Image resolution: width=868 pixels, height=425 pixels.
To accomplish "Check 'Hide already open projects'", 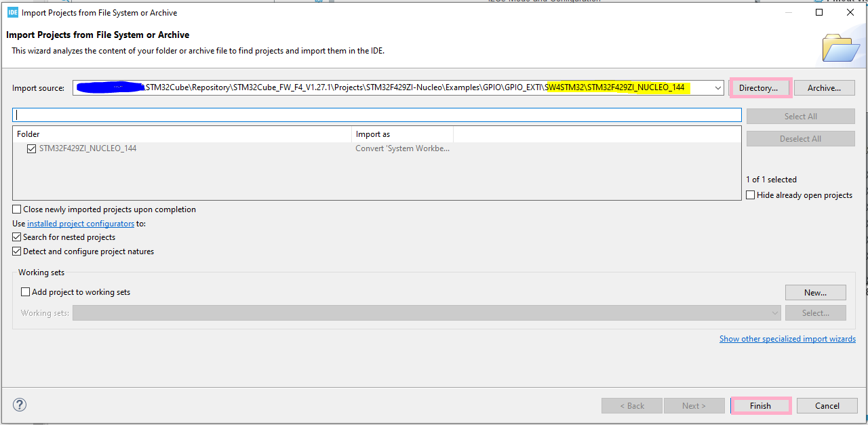I will pyautogui.click(x=751, y=195).
